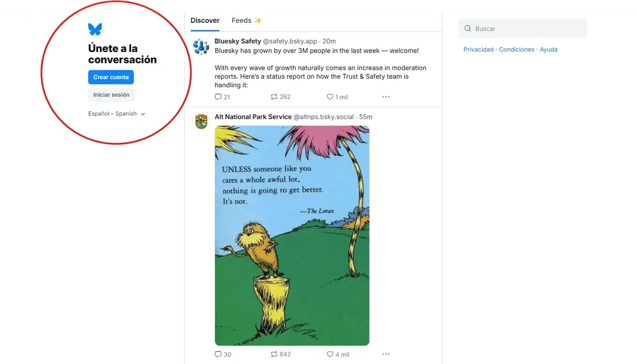The image size is (636, 364).
Task: Switch to the Discover tab
Action: tap(205, 21)
